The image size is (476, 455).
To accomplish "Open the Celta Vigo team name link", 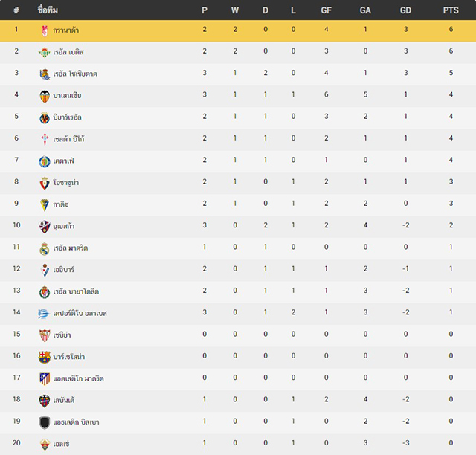I will tap(68, 139).
